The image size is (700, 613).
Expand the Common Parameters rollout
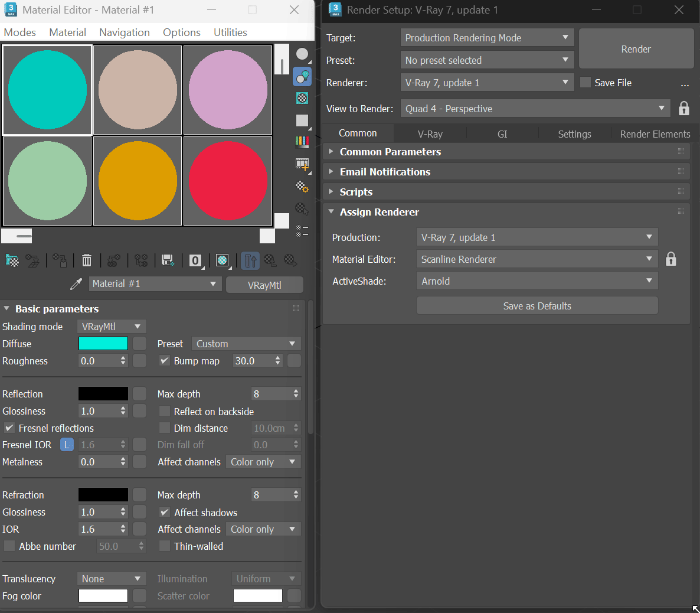coord(390,152)
